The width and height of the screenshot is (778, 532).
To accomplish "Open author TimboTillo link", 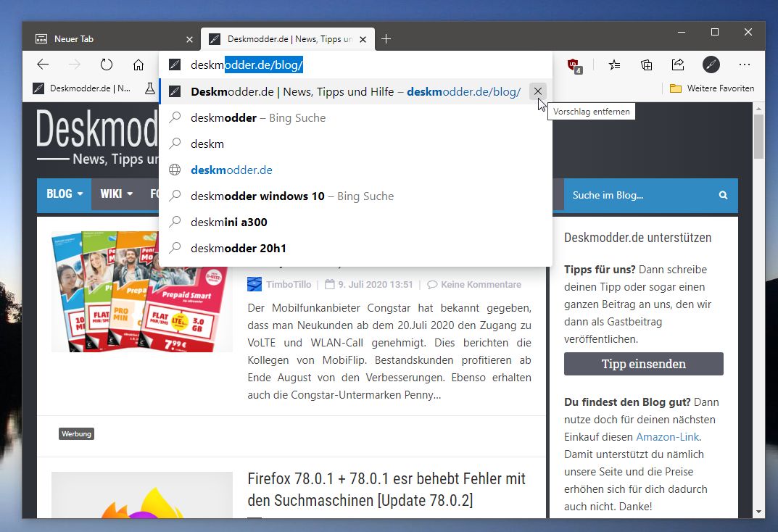I will click(289, 285).
